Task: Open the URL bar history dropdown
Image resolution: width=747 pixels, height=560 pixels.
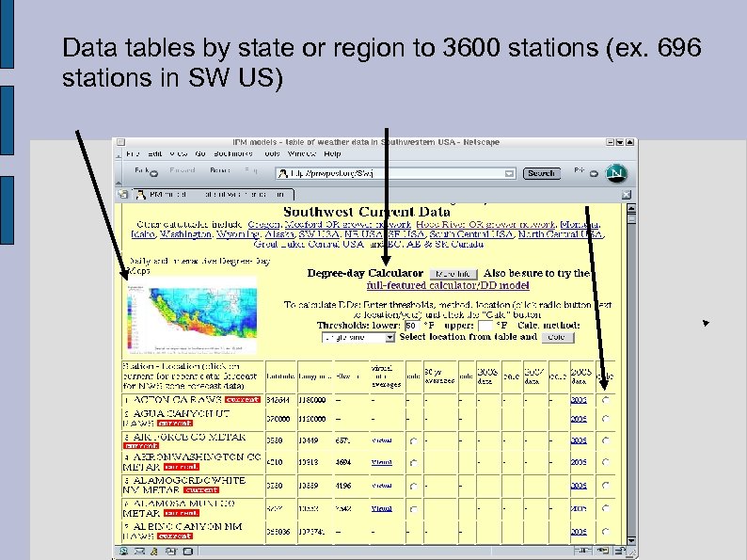Action: point(509,173)
